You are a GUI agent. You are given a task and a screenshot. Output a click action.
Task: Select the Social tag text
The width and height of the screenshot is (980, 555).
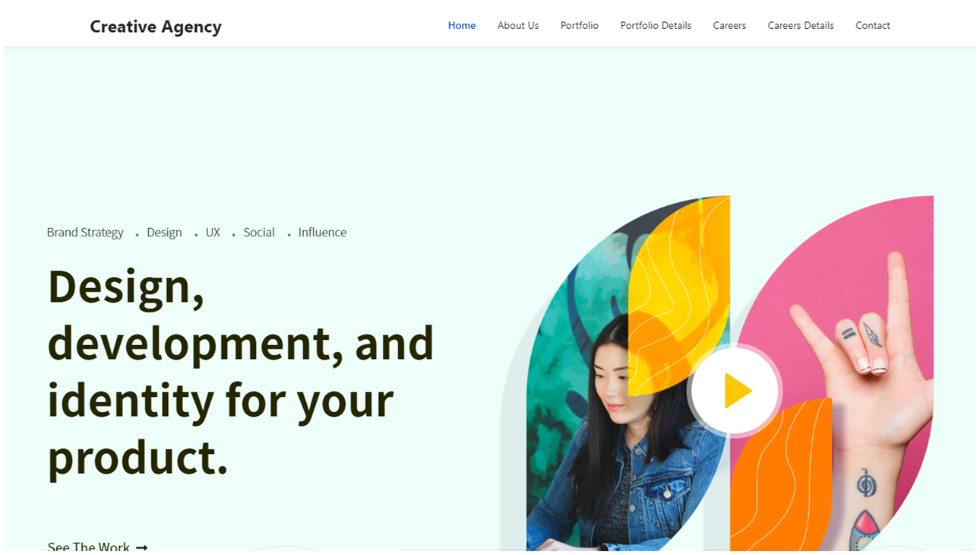(x=259, y=233)
